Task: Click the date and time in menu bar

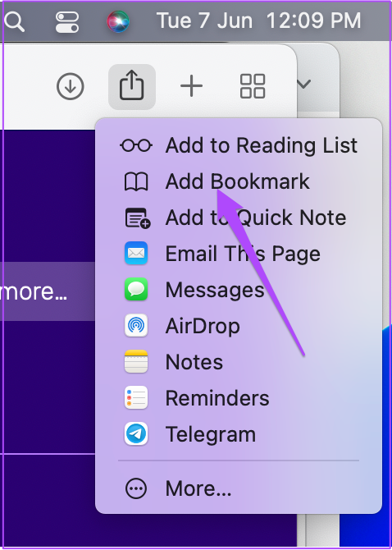Action: tap(258, 21)
